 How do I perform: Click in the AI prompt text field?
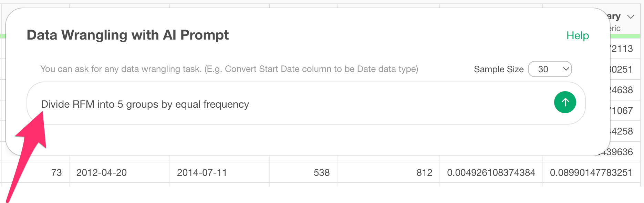pos(293,104)
